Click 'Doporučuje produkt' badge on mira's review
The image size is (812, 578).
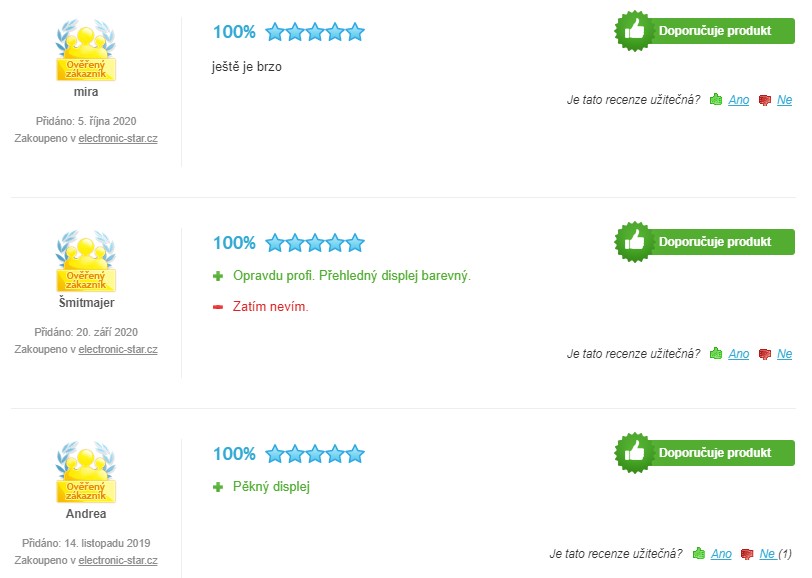pos(704,31)
